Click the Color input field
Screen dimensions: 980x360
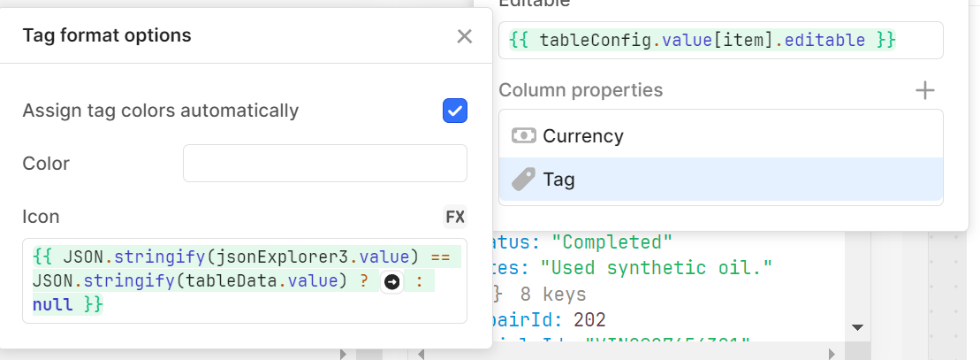coord(325,164)
